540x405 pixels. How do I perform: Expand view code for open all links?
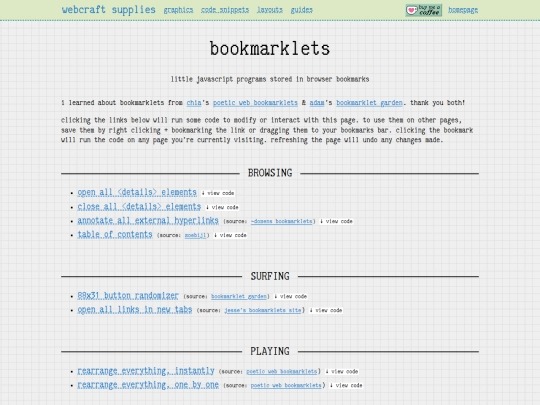(326, 310)
